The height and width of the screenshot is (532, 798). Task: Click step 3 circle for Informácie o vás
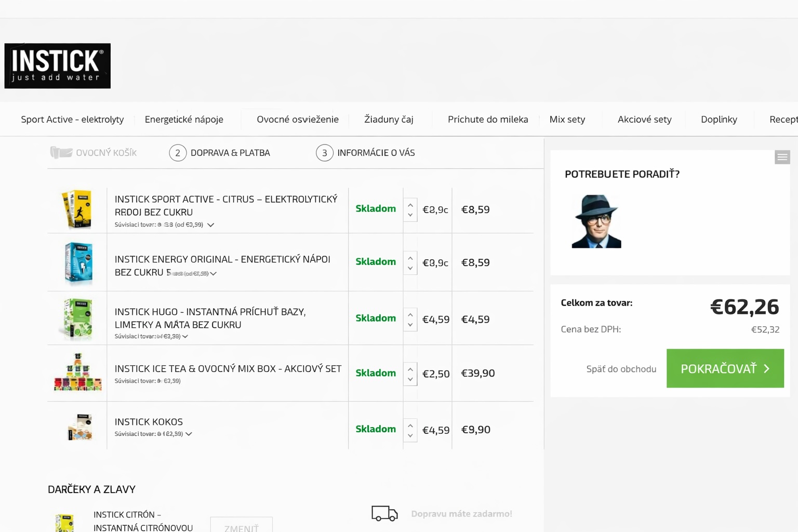pyautogui.click(x=325, y=153)
